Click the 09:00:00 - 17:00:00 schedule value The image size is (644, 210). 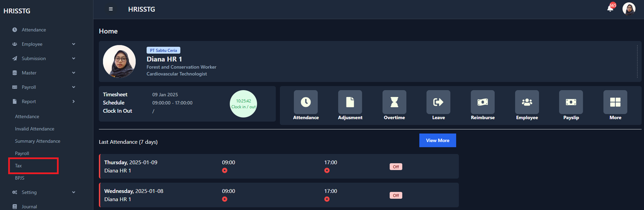click(x=172, y=103)
